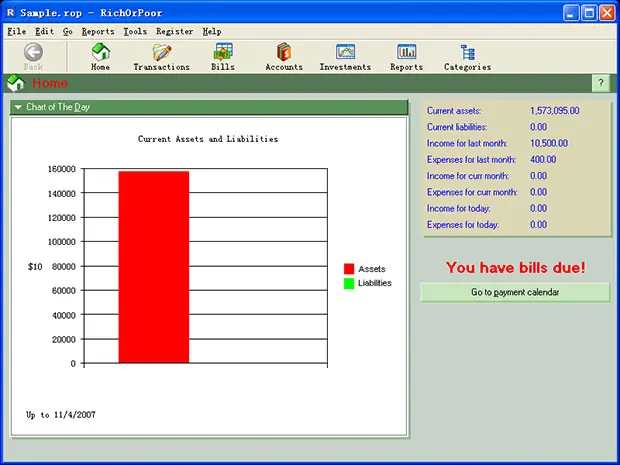The height and width of the screenshot is (465, 620).
Task: Collapse the Chart of The Day panel
Action: click(18, 107)
